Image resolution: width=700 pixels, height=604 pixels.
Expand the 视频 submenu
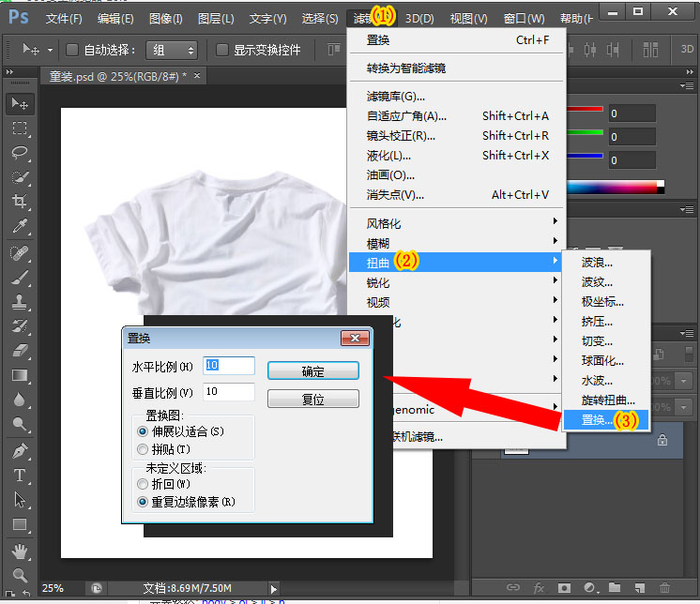point(455,302)
